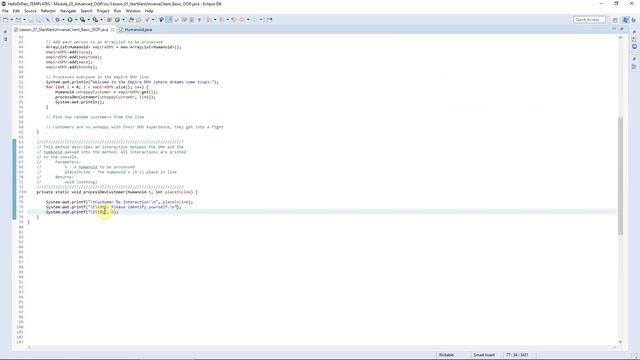Open the New wizard dropdown arrow

(x=12, y=20)
